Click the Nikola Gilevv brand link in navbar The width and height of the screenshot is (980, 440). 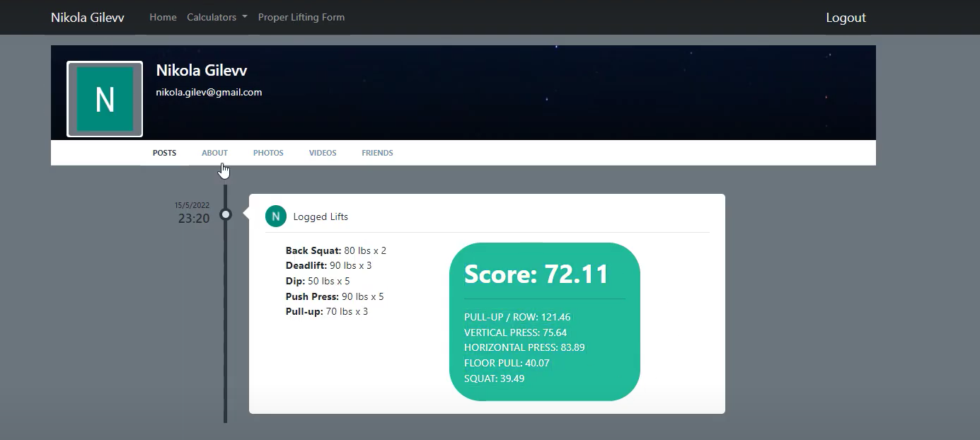coord(88,17)
